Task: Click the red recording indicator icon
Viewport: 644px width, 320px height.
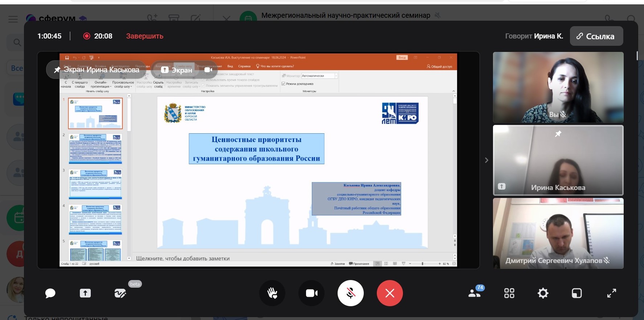Action: tap(86, 36)
